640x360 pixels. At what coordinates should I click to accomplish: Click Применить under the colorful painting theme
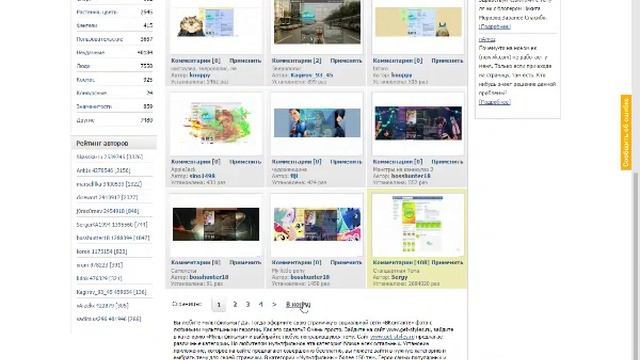pos(245,162)
